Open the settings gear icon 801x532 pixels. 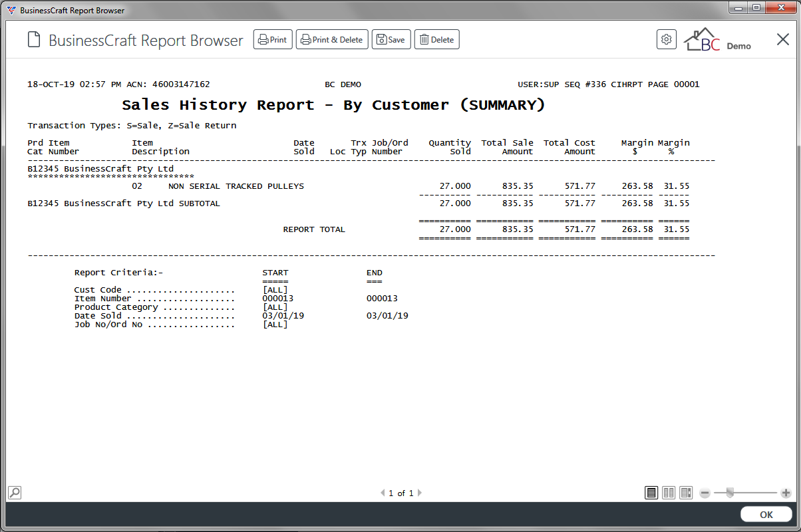[666, 39]
